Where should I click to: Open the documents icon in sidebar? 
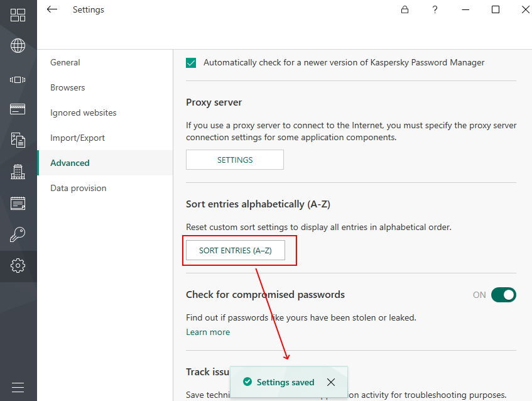pos(18,140)
